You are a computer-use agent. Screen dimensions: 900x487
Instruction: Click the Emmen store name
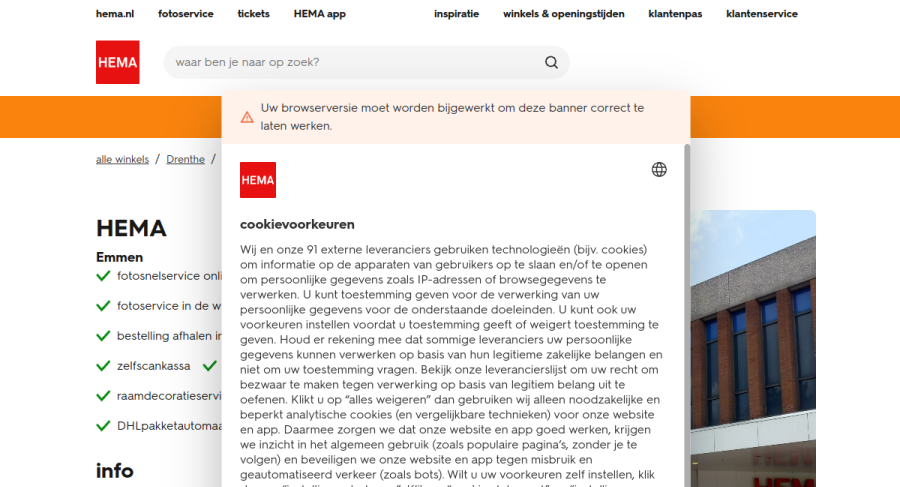coord(119,257)
